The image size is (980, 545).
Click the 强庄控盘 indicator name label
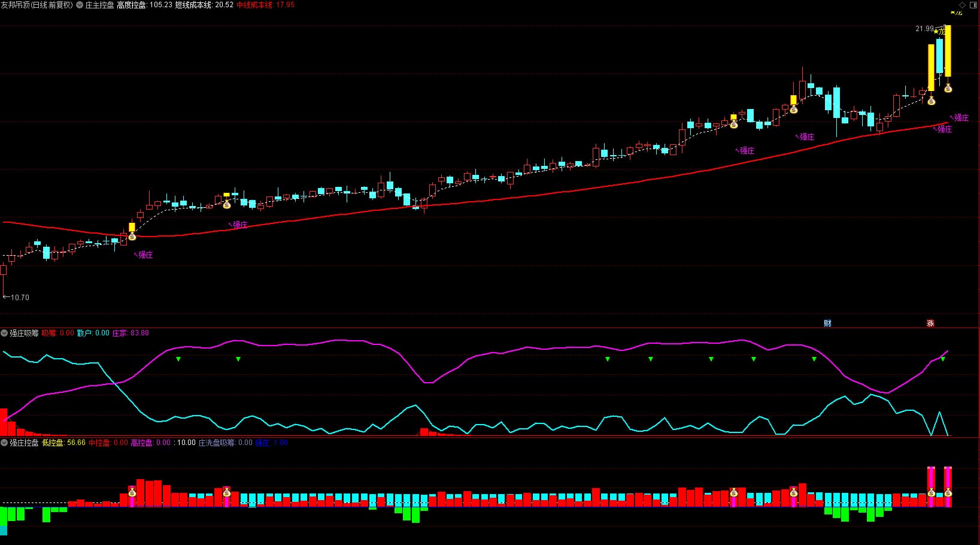(x=24, y=443)
